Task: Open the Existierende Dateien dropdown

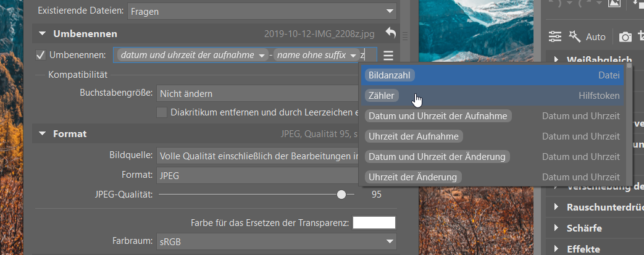Action: pos(261,10)
